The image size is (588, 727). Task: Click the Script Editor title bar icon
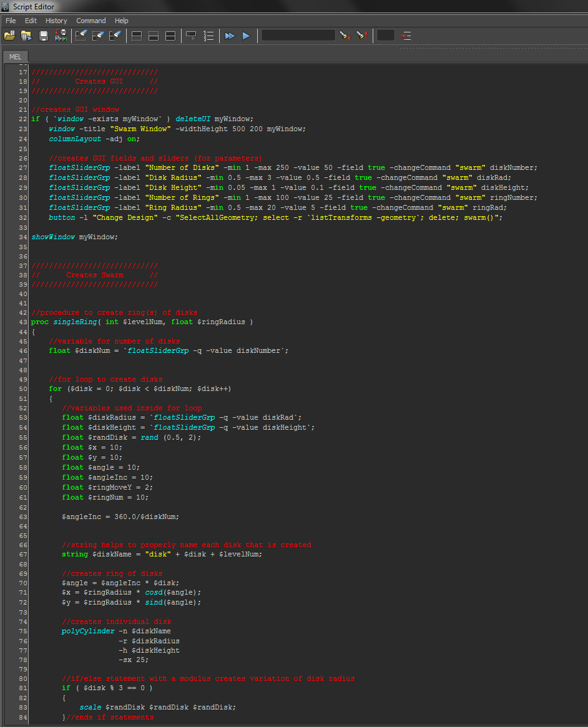click(x=5, y=6)
